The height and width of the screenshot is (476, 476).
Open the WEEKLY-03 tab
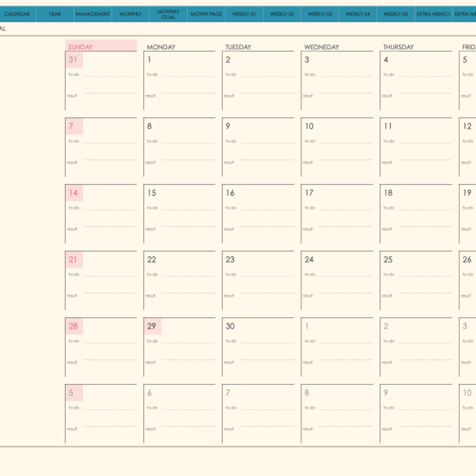[320, 14]
